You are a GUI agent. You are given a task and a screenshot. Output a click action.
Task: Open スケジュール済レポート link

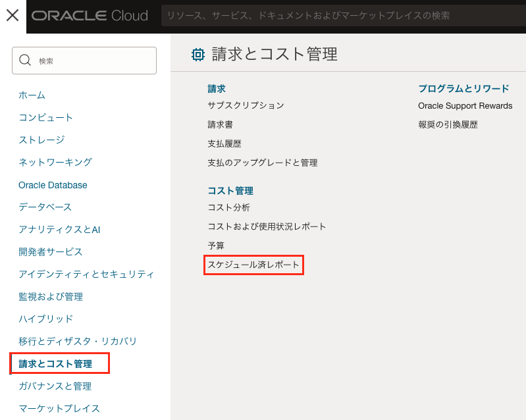(253, 265)
